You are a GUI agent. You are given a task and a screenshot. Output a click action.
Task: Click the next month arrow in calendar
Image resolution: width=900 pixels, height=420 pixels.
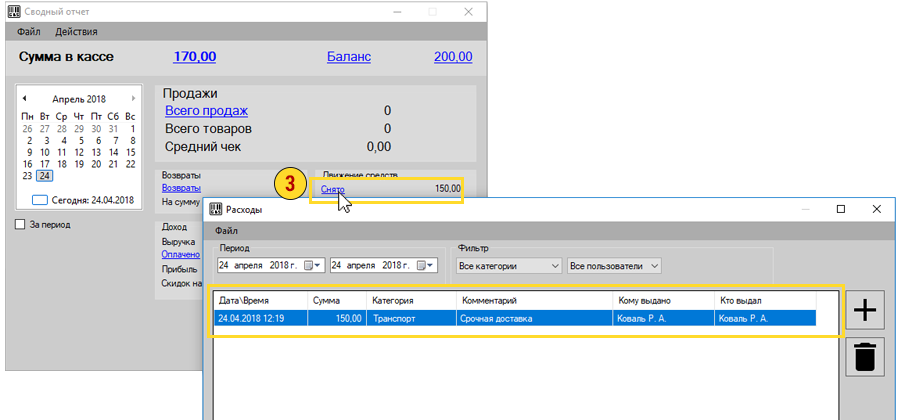(133, 99)
